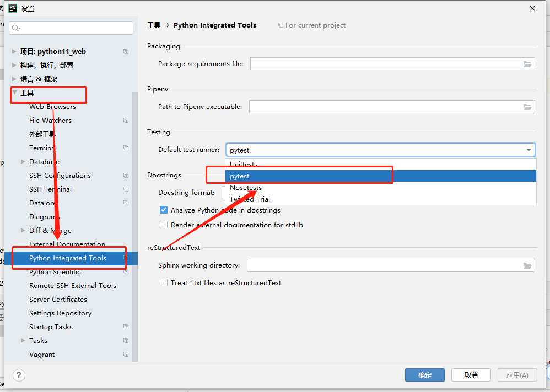Click the 取消 button
Image resolution: width=550 pixels, height=392 pixels.
tap(471, 375)
